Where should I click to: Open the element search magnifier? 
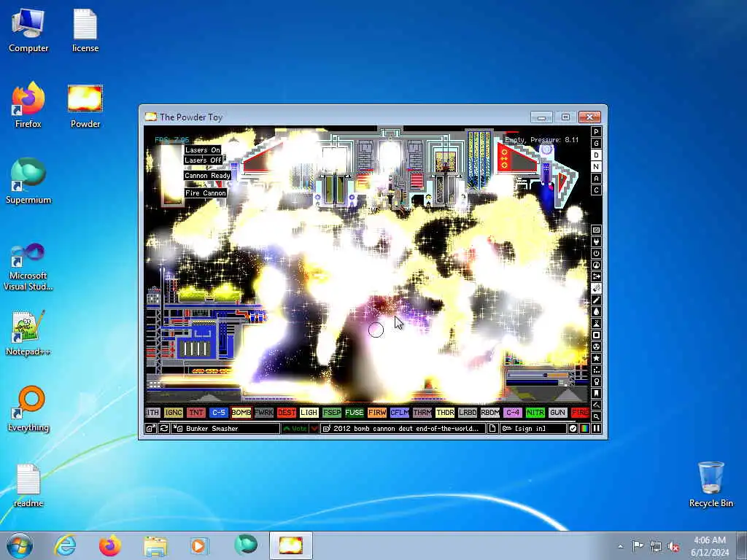pyautogui.click(x=596, y=416)
